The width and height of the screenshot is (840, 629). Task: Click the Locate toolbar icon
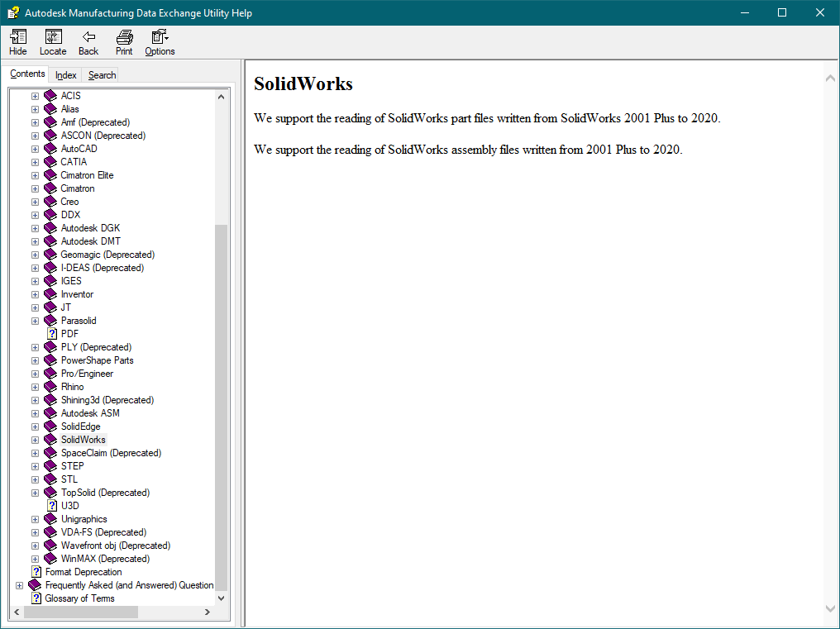[53, 36]
